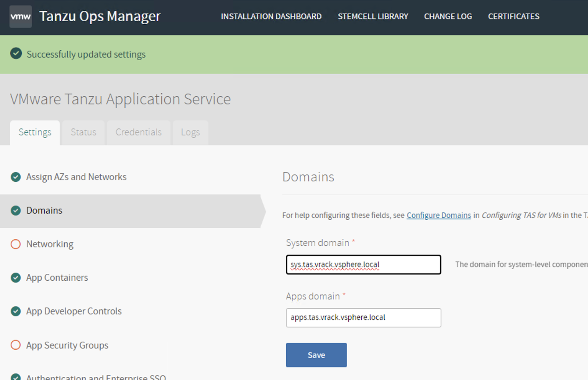The image size is (588, 380).
Task: Open the Installation Dashboard page
Action: click(271, 16)
